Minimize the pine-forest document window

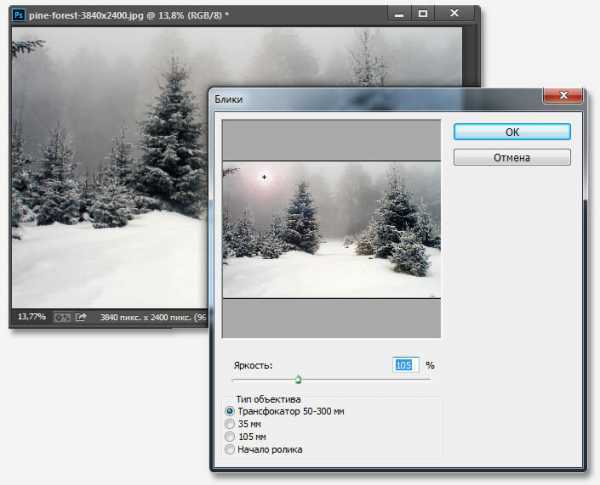point(399,14)
